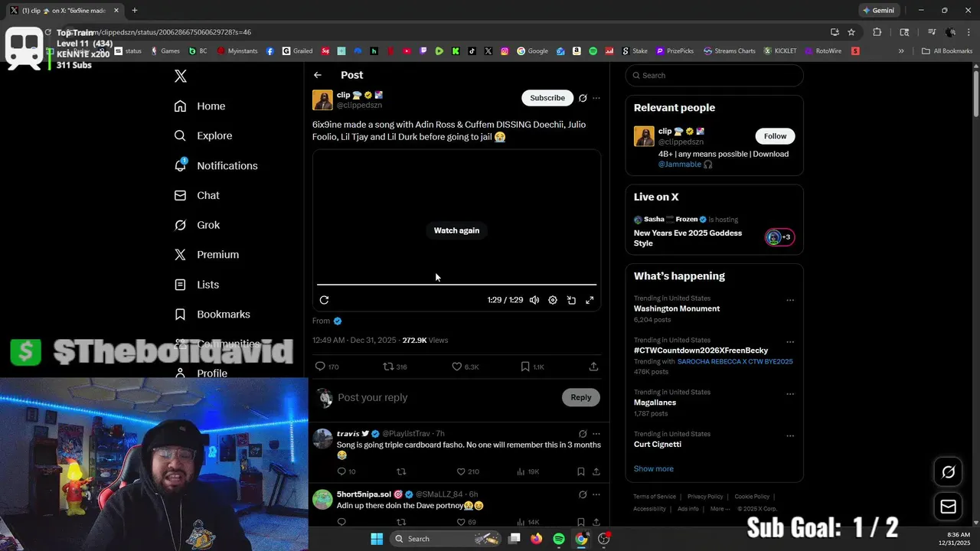Open Premium in sidebar

pos(207,255)
